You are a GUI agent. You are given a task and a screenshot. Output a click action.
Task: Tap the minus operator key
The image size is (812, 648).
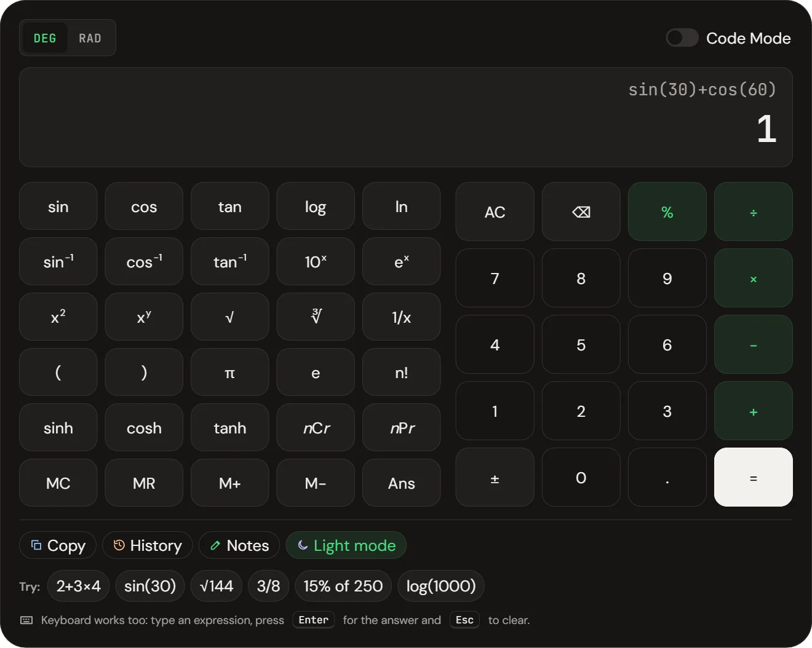tap(753, 344)
